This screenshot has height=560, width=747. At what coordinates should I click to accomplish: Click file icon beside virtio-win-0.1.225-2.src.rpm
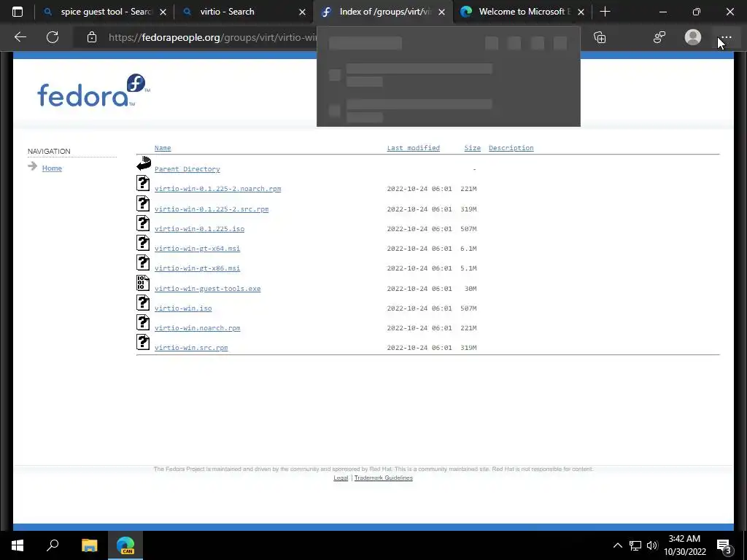(x=143, y=203)
